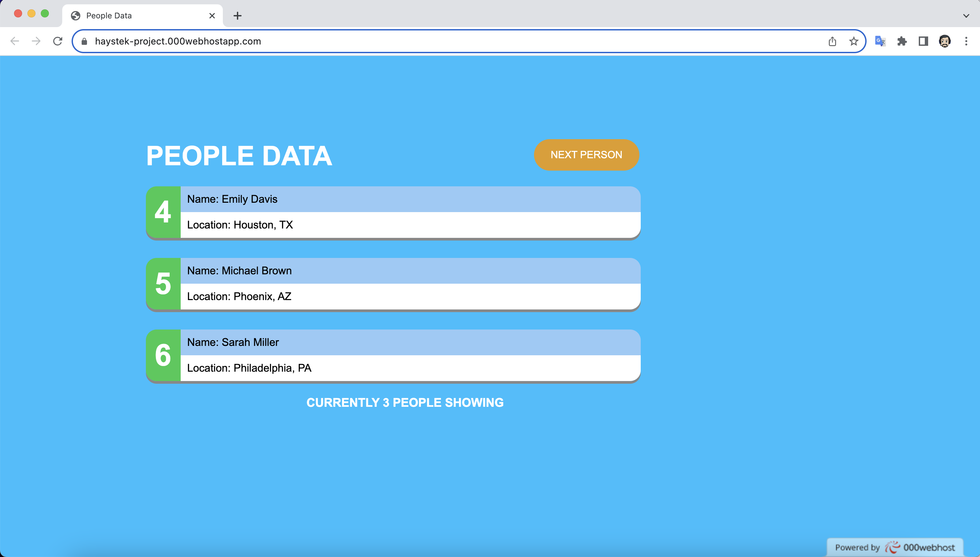Image resolution: width=980 pixels, height=557 pixels.
Task: Open the Google Translate extension icon
Action: point(880,41)
